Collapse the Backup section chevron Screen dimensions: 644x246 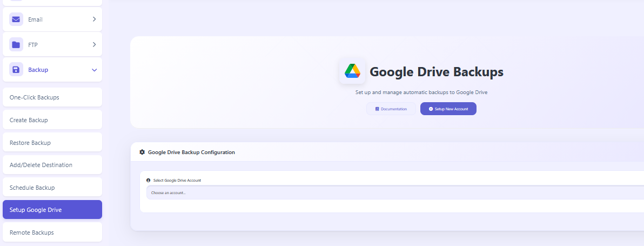click(x=94, y=70)
